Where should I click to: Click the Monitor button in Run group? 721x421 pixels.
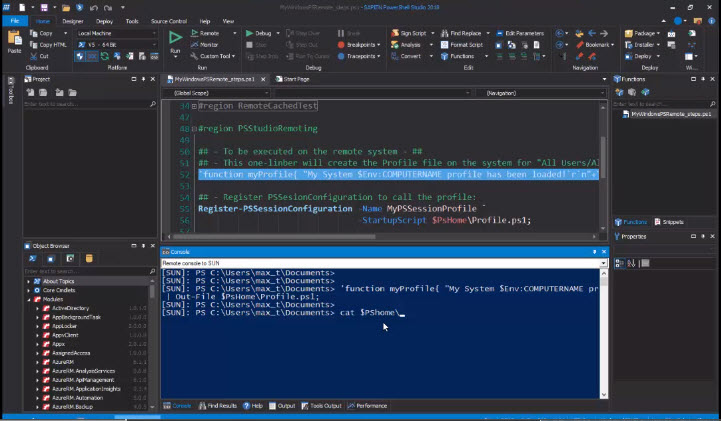pyautogui.click(x=204, y=45)
